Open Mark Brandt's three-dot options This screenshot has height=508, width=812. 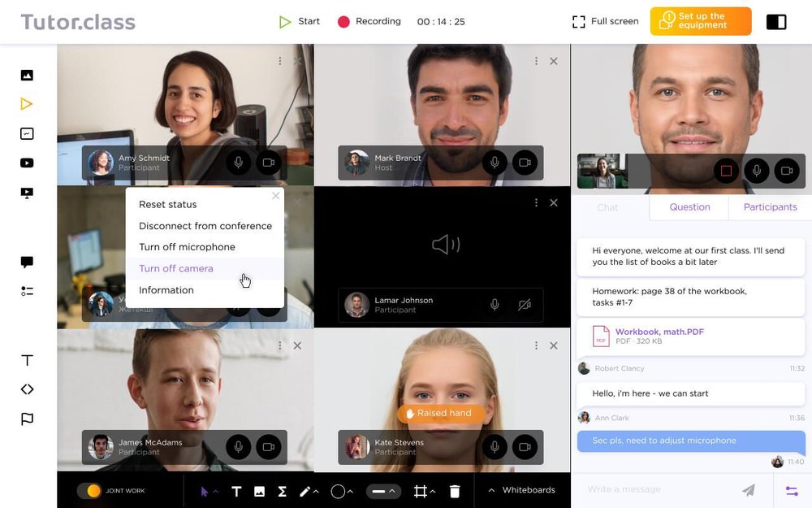click(536, 61)
